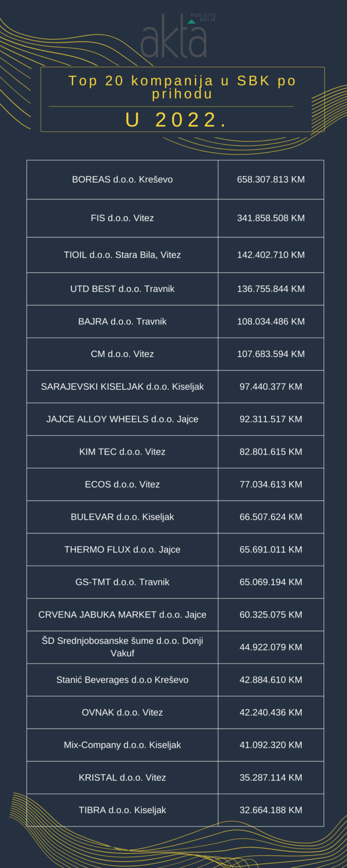The height and width of the screenshot is (868, 347).
Task: Select BAJRA d.o.o. Travnik entry
Action: click(122, 321)
